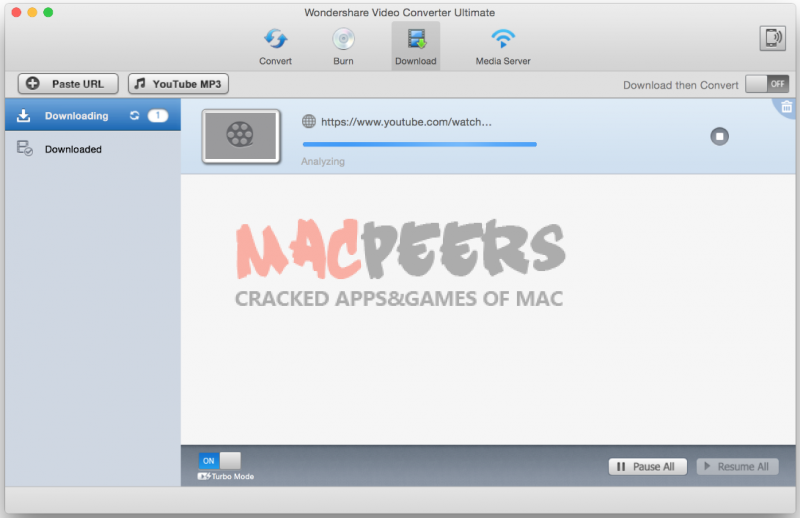
Task: Close the window with red button
Action: click(16, 12)
